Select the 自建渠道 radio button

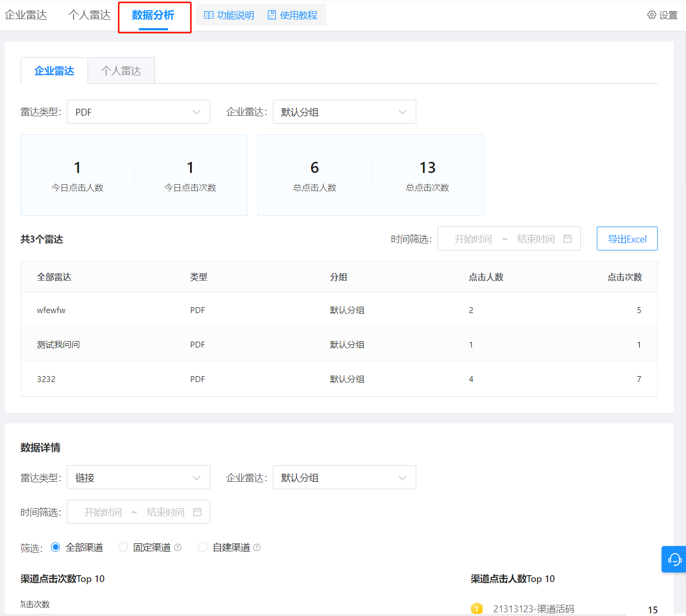(x=202, y=547)
